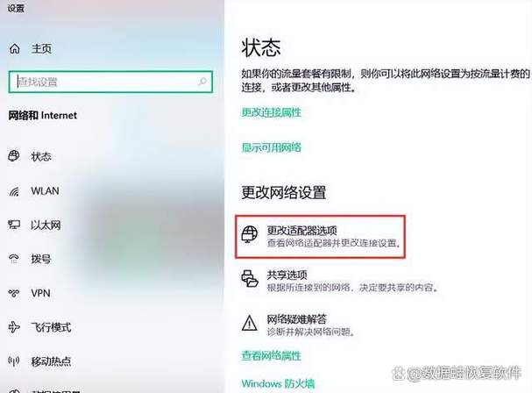Click the 更改适配器选项 globe monitor icon
532x393 pixels.
[x=250, y=235]
